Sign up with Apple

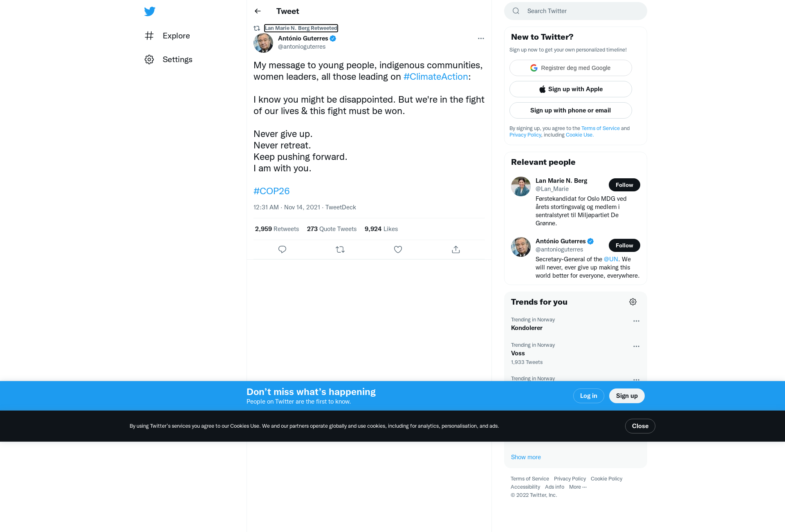pyautogui.click(x=571, y=89)
